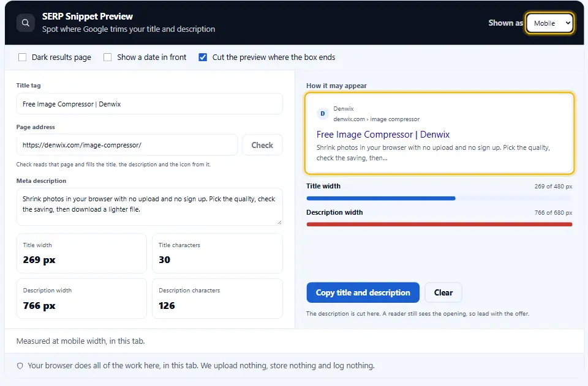
Task: Click the Measured at mobile width note
Action: (x=81, y=341)
